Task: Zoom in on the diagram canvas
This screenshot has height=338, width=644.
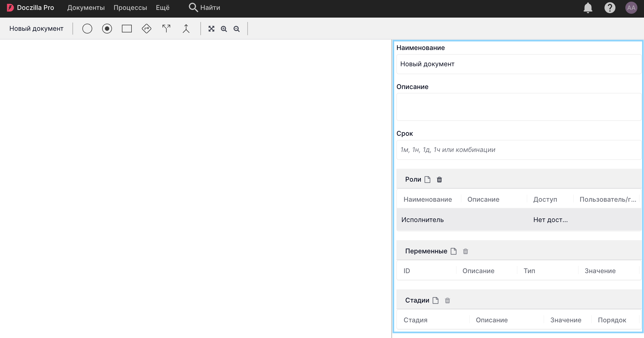Action: 224,29
